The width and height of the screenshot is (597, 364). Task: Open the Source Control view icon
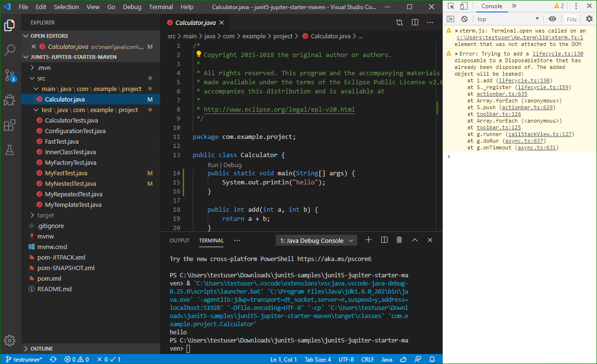coord(10,75)
